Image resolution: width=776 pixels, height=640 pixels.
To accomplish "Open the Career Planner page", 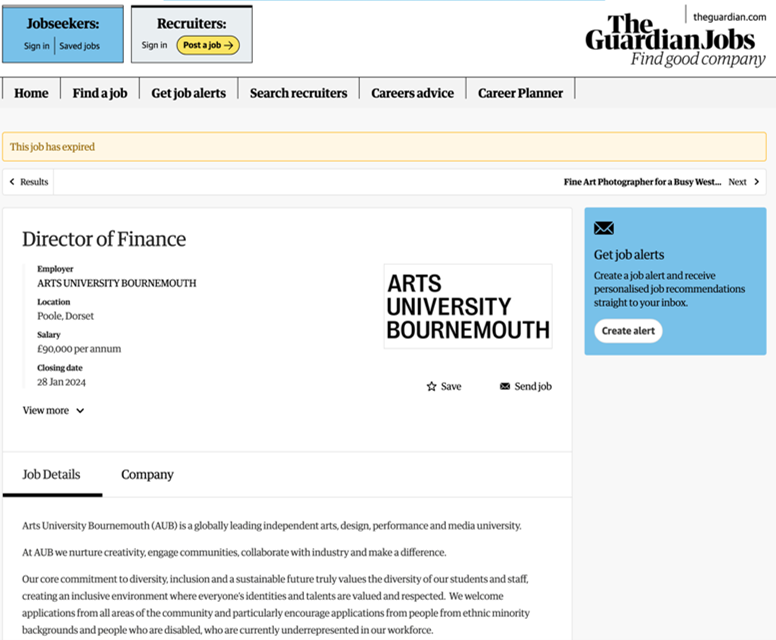I will 520,93.
